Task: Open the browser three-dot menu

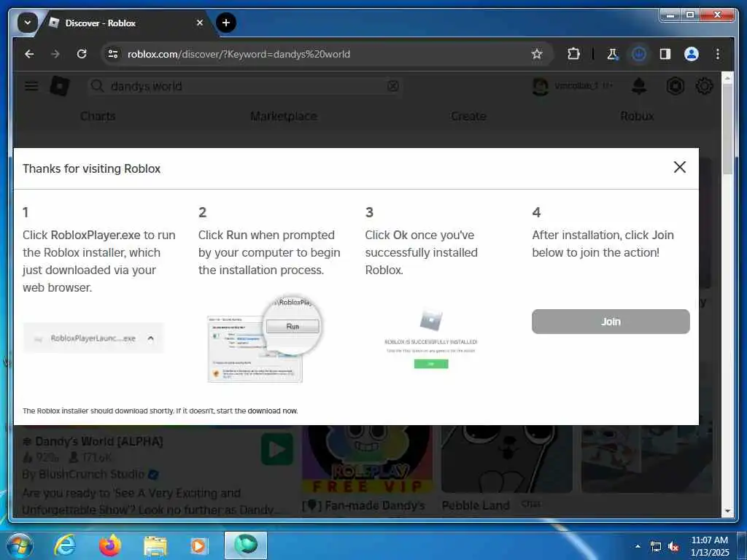Action: tap(718, 54)
